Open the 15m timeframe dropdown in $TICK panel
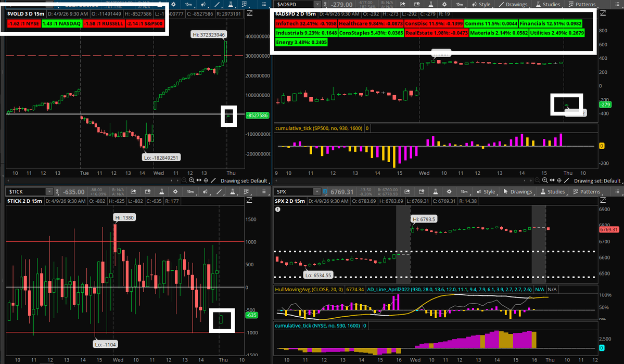Screen dimensions: 624x364 click(x=190, y=192)
